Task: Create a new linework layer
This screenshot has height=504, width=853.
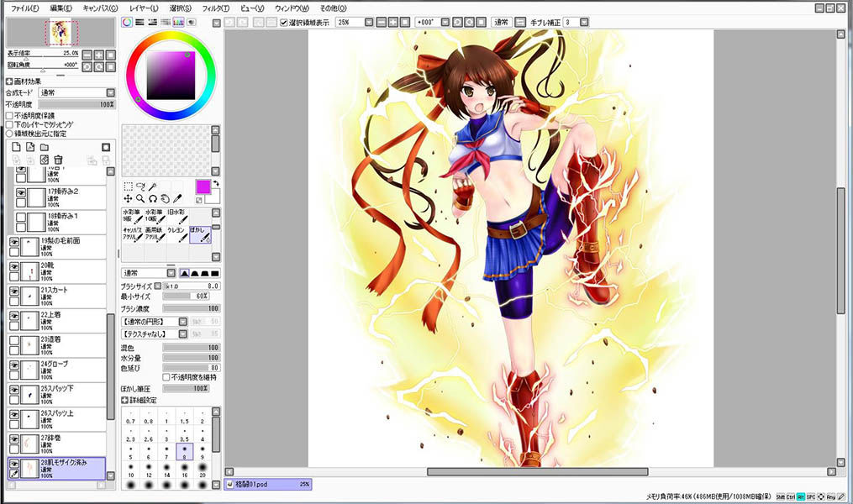Action: tap(30, 147)
